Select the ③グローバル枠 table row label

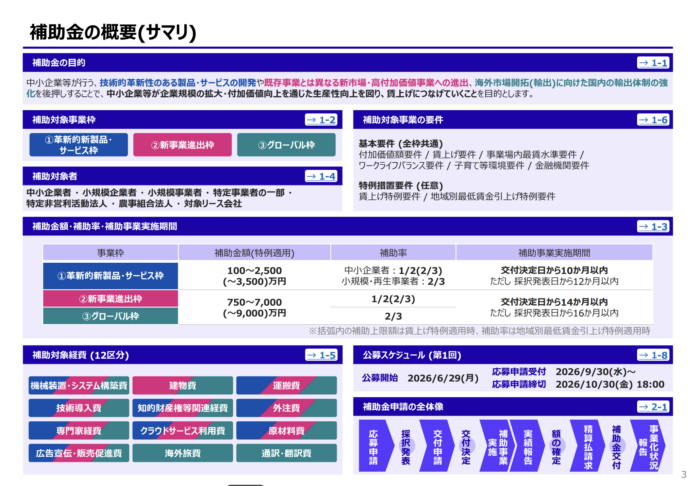(x=111, y=316)
